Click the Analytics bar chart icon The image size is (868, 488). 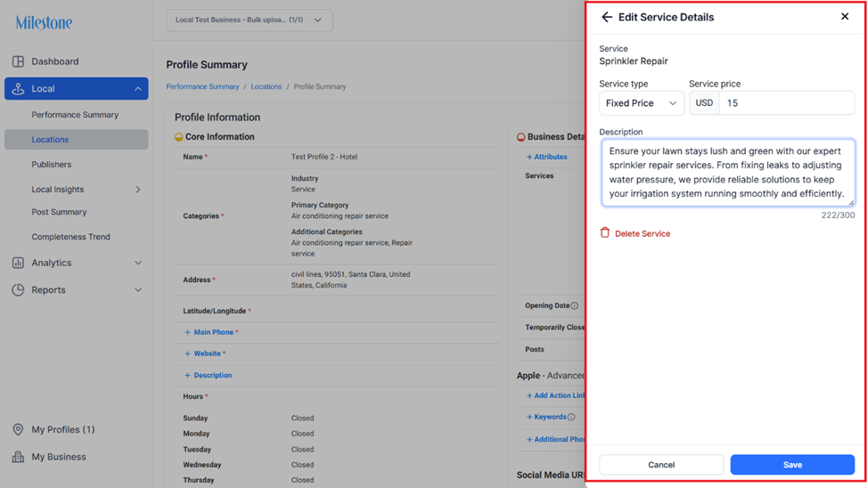point(18,263)
